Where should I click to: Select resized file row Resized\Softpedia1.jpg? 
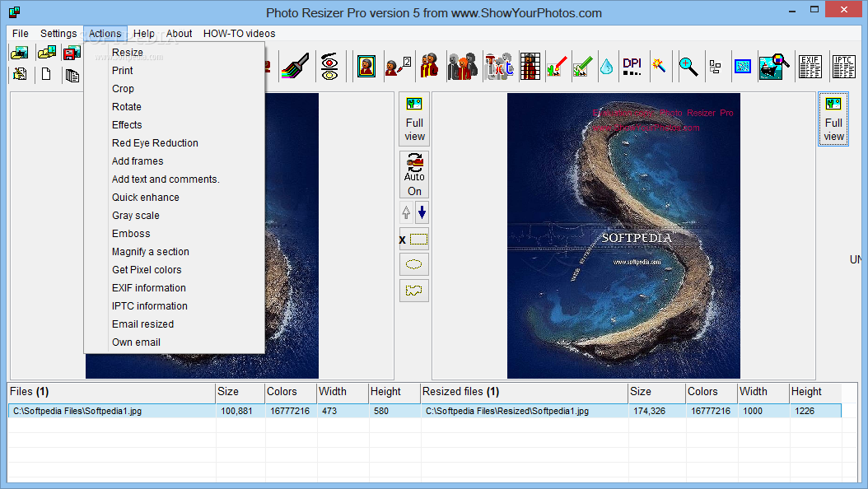click(632, 411)
